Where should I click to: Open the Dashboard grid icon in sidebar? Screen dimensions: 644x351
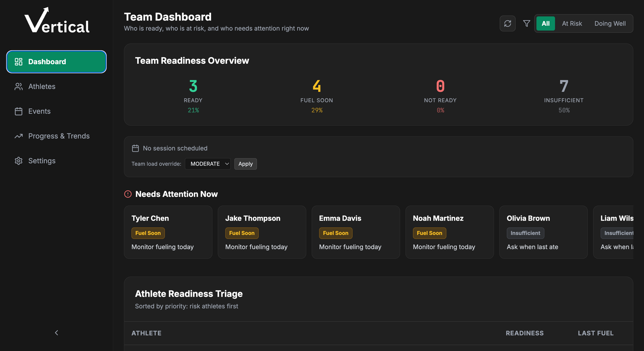click(x=18, y=62)
